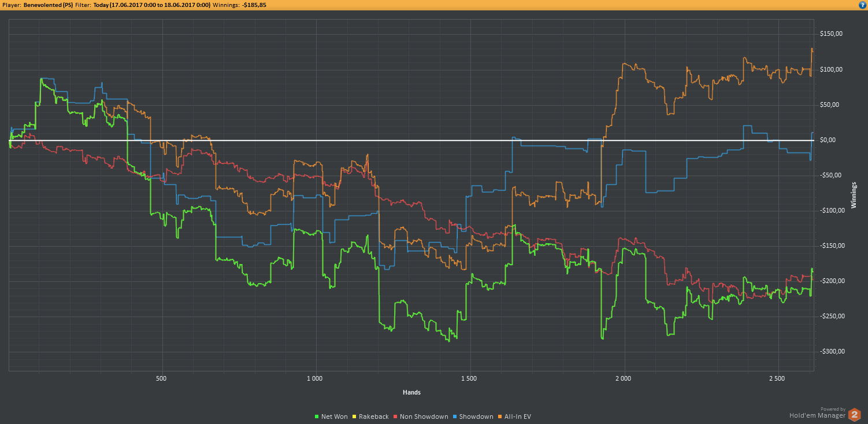The image size is (868, 424).
Task: Click the 2 000 hands x-axis label
Action: tap(624, 378)
